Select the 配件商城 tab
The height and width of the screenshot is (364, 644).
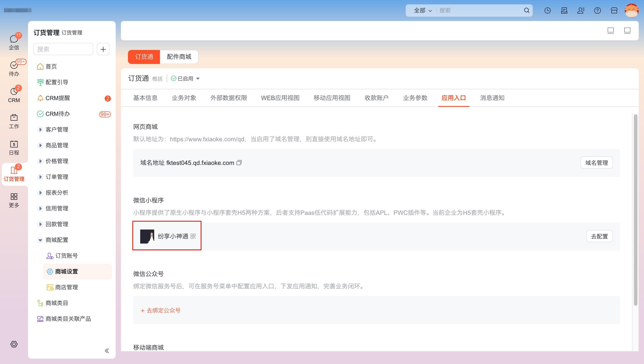179,57
